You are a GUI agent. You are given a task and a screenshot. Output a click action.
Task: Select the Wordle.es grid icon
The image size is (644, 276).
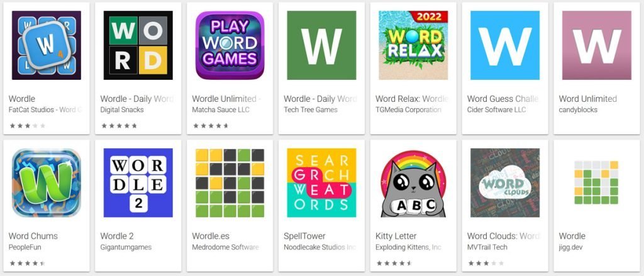coord(230,183)
